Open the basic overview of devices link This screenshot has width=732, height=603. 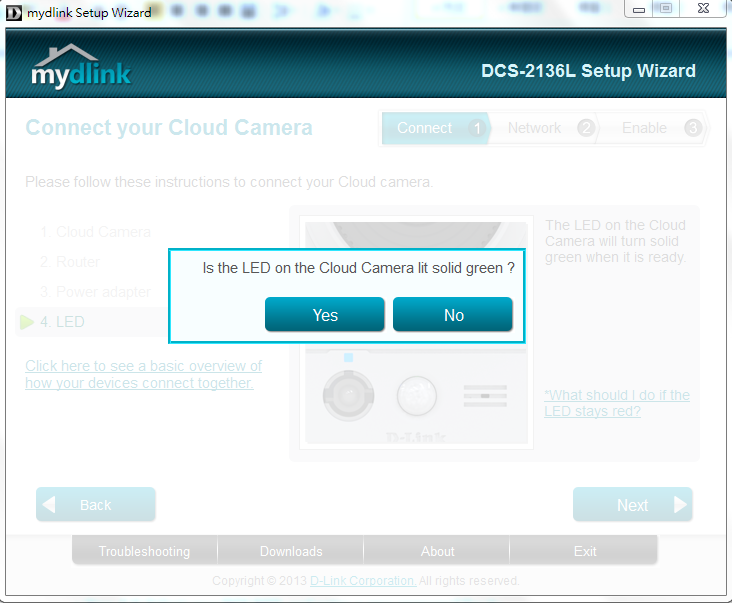[143, 374]
